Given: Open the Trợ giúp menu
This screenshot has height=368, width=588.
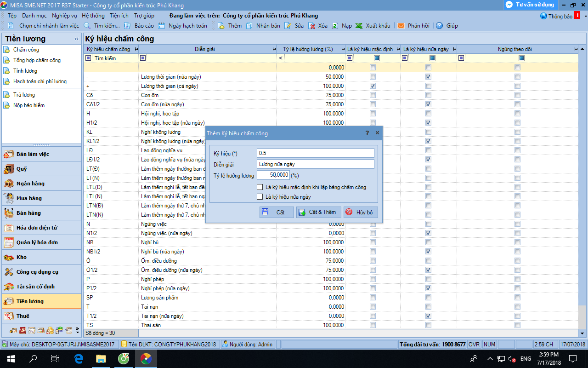Looking at the screenshot, I should pos(144,16).
